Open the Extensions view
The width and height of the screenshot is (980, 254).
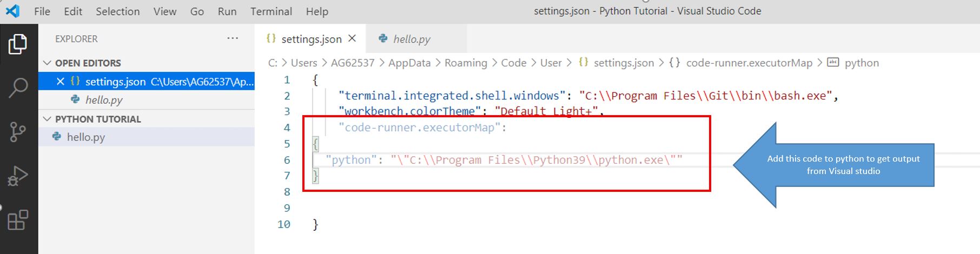(x=18, y=219)
